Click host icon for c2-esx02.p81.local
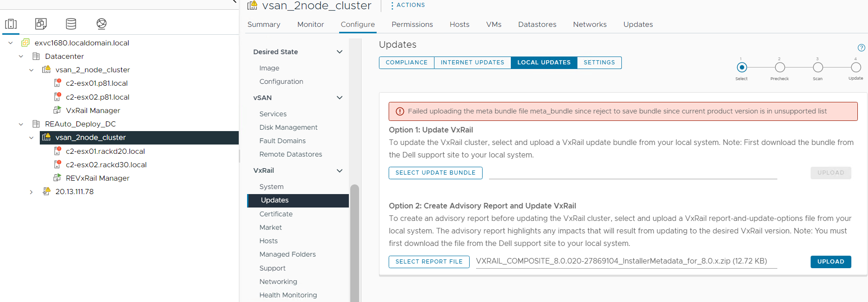The image size is (868, 302). coord(57,97)
